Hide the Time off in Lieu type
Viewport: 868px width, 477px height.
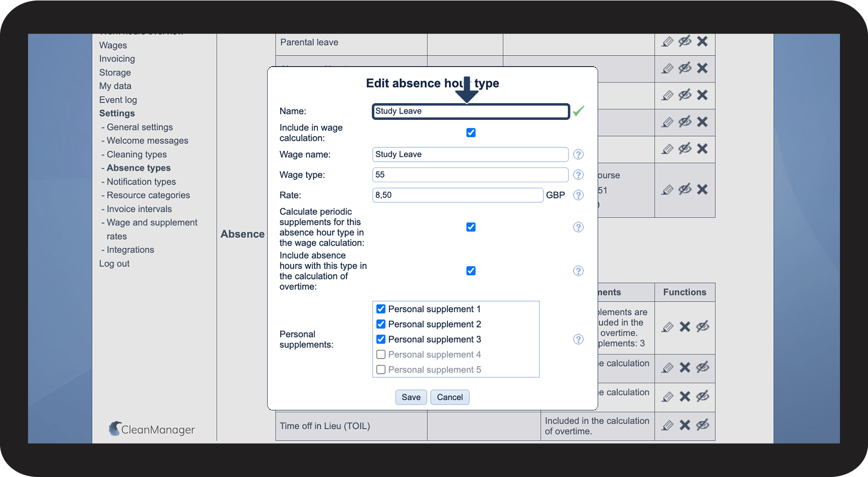(x=702, y=425)
